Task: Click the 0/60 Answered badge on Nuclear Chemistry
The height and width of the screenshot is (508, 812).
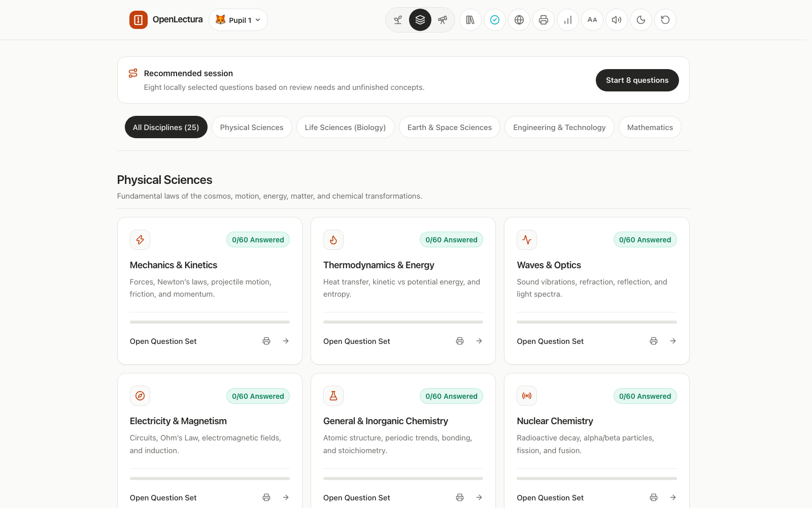Action: [x=645, y=396]
